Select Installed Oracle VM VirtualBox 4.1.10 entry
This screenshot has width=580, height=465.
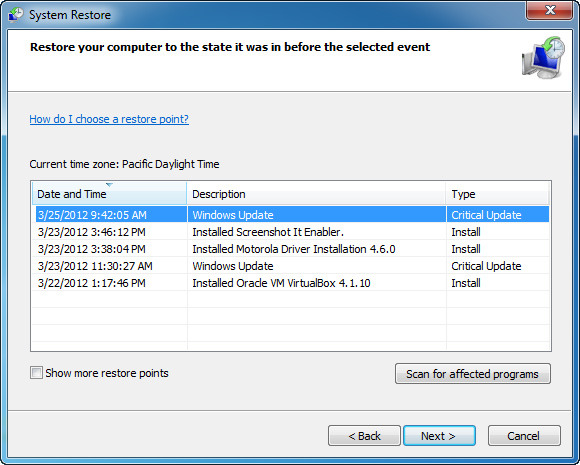(290, 283)
